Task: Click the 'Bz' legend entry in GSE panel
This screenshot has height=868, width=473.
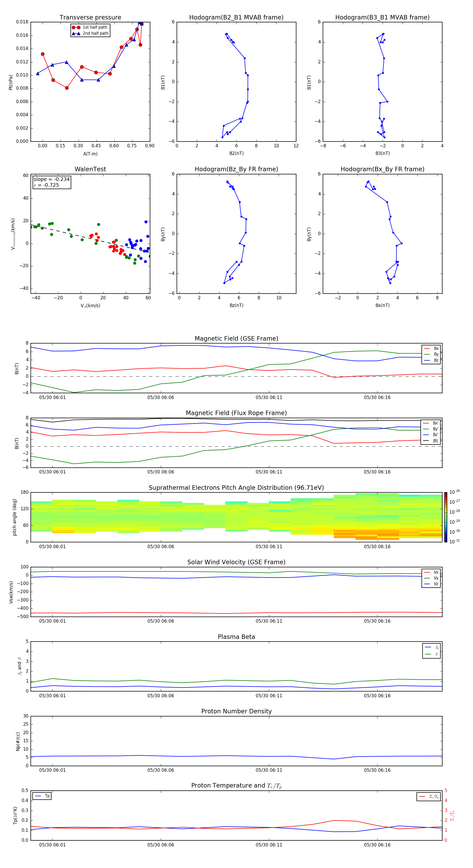Action: click(431, 360)
